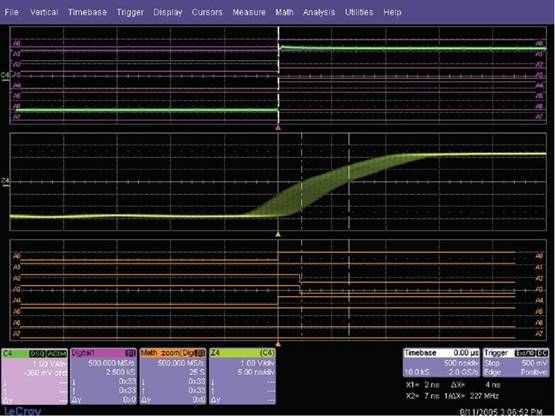This screenshot has width=555, height=418.
Task: Click the Edge trigger type text
Action: [x=492, y=372]
